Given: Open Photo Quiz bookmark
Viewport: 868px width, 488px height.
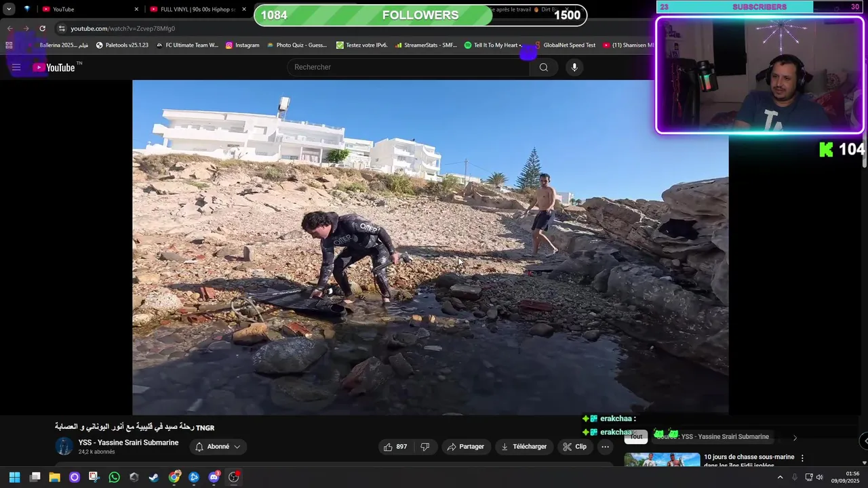Looking at the screenshot, I should pyautogui.click(x=296, y=45).
